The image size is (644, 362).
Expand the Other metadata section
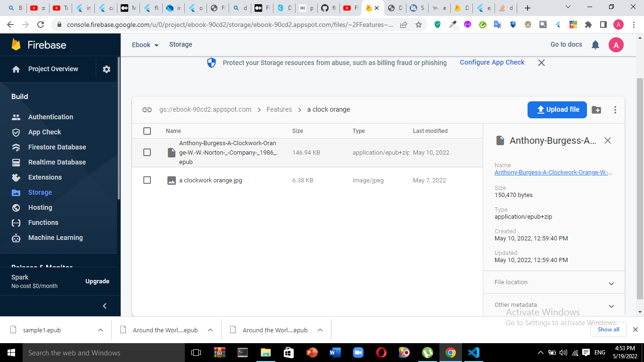[611, 306]
